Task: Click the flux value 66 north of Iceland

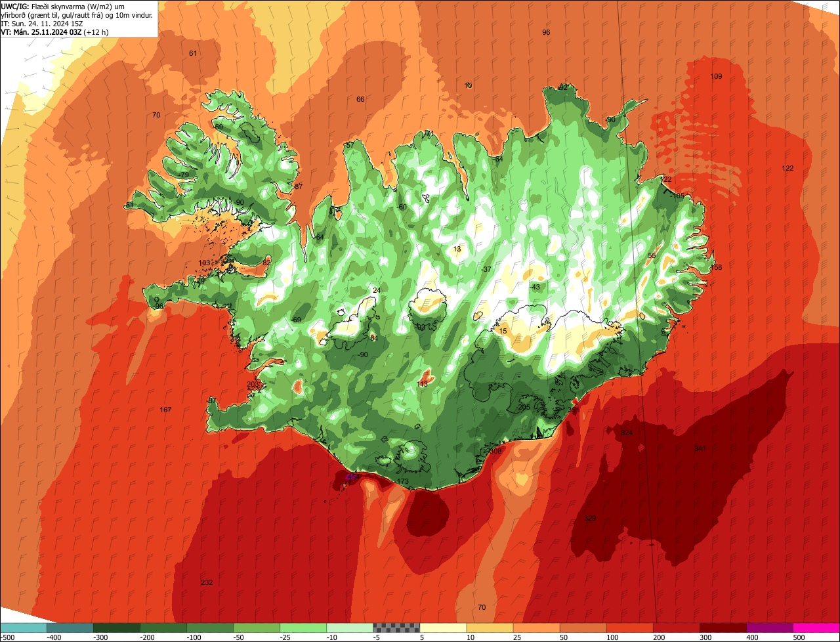Action: pos(360,99)
